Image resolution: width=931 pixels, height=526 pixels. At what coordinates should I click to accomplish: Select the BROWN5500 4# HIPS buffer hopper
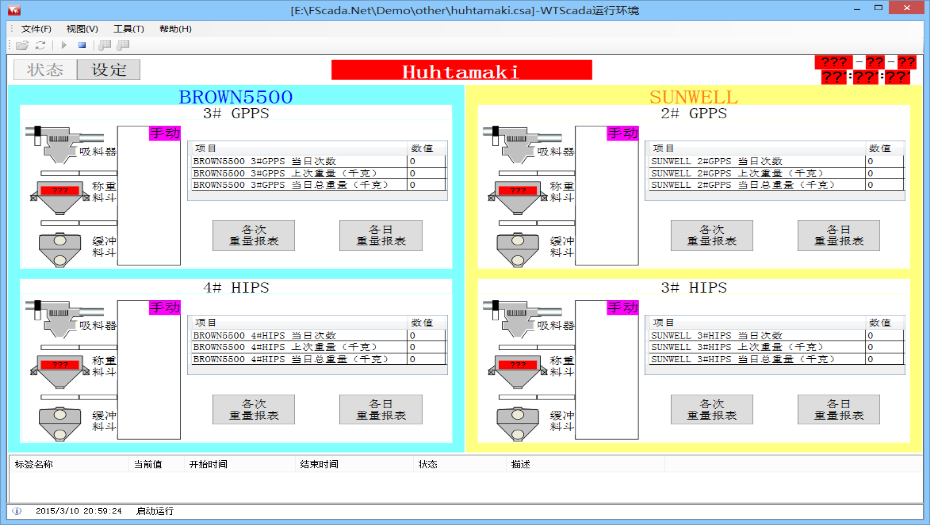(60, 424)
